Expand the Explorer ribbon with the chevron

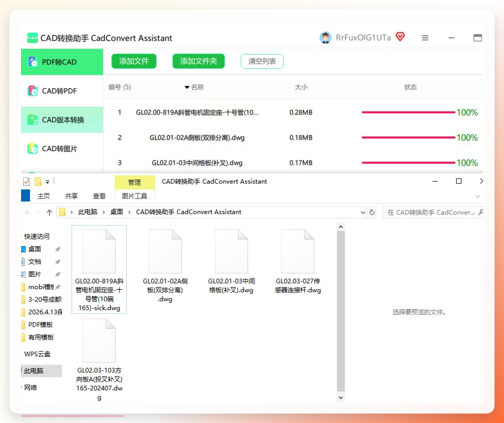(478, 196)
